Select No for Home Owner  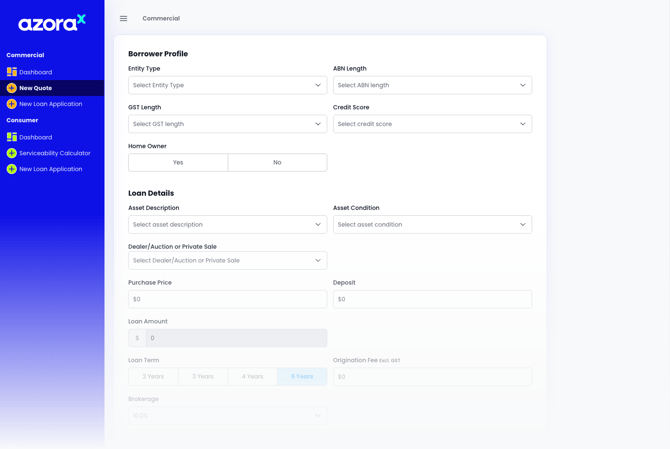[x=277, y=162]
